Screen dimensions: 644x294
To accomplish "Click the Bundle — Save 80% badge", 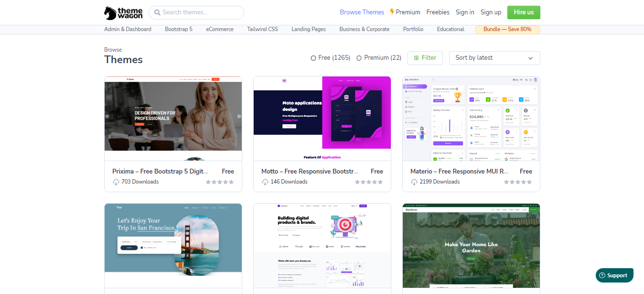I will click(507, 29).
